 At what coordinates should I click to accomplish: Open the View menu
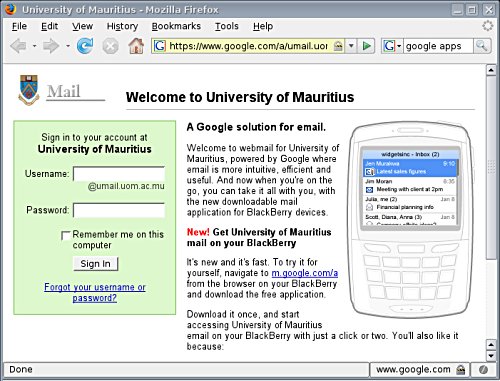pyautogui.click(x=82, y=26)
